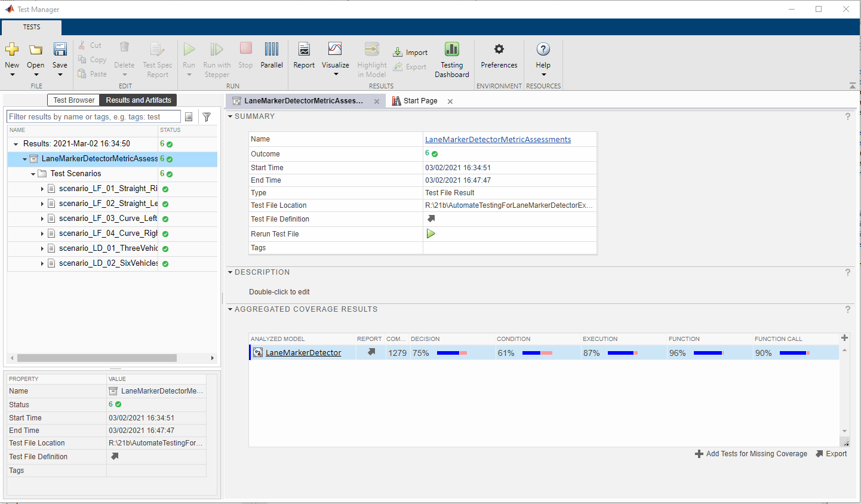Click the Save icon in toolbar
The height and width of the screenshot is (504, 861).
(60, 50)
